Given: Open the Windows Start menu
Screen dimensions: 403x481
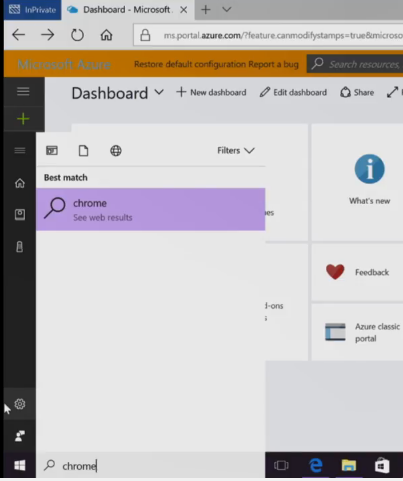Looking at the screenshot, I should pos(20,465).
